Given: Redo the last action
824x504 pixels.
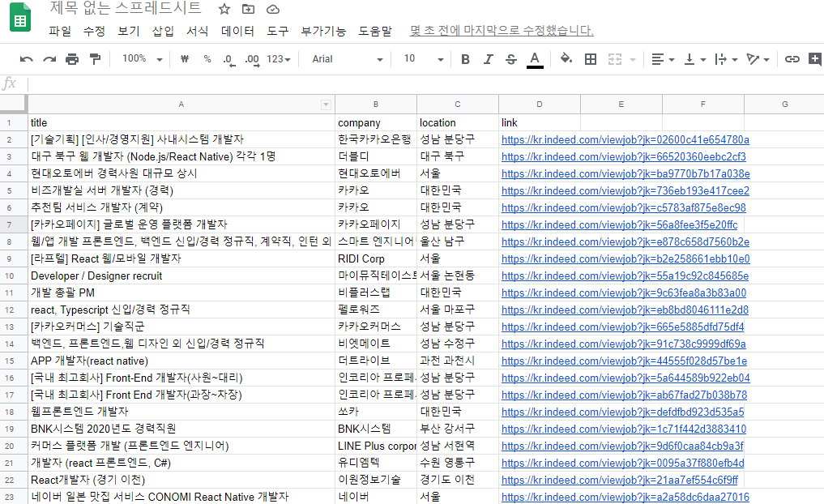Looking at the screenshot, I should [x=49, y=59].
